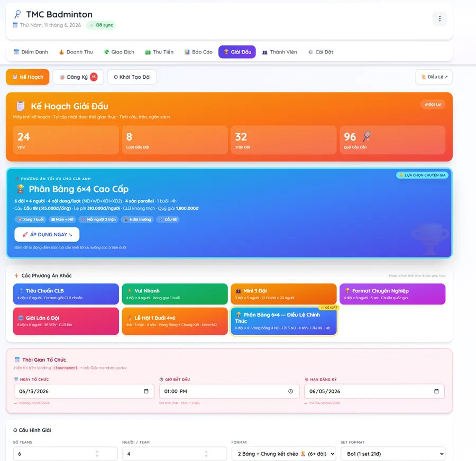
Task: Open Thu Tiền tab
Action: click(159, 52)
